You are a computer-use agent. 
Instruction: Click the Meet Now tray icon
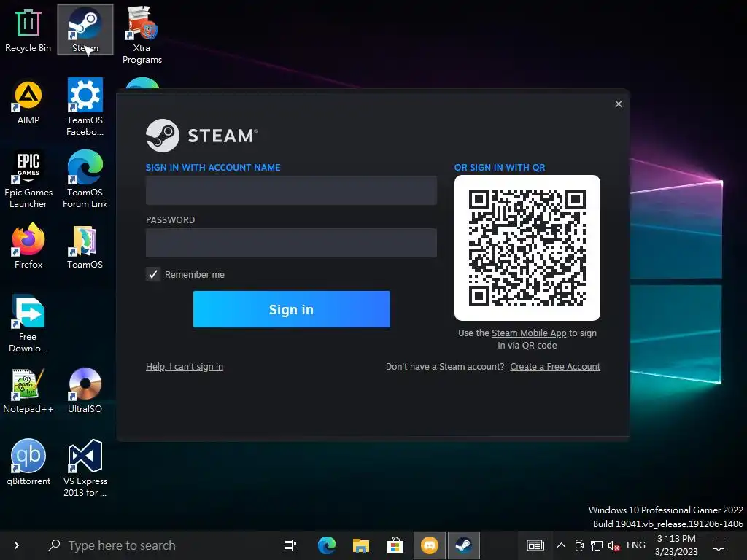pos(578,545)
